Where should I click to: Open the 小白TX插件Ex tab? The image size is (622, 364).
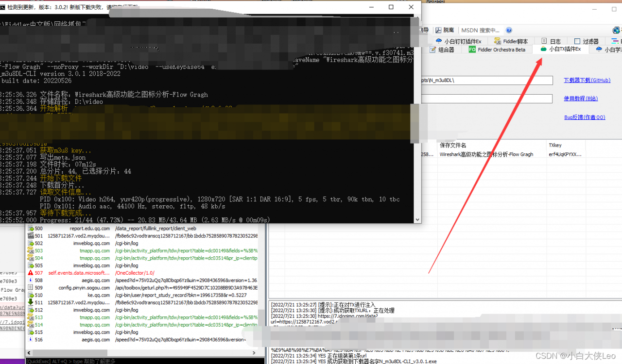pyautogui.click(x=560, y=49)
